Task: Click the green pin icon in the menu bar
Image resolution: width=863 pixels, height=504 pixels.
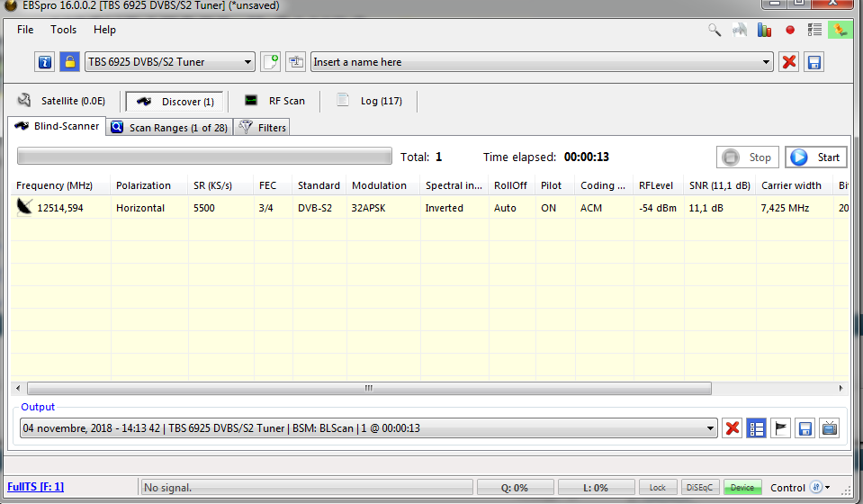Action: tap(840, 30)
